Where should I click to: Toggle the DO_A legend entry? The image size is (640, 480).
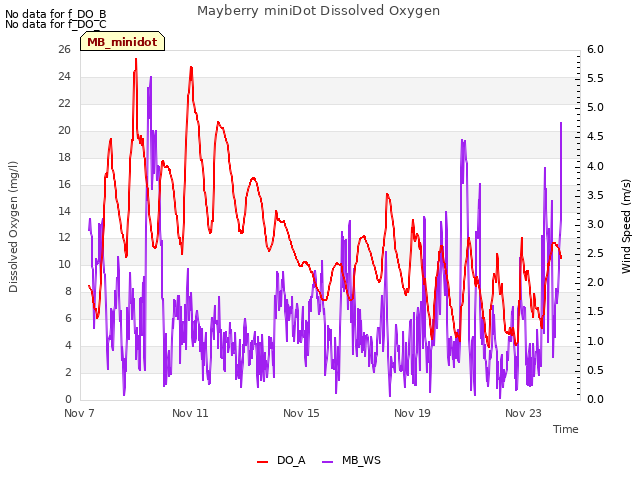[x=281, y=460]
